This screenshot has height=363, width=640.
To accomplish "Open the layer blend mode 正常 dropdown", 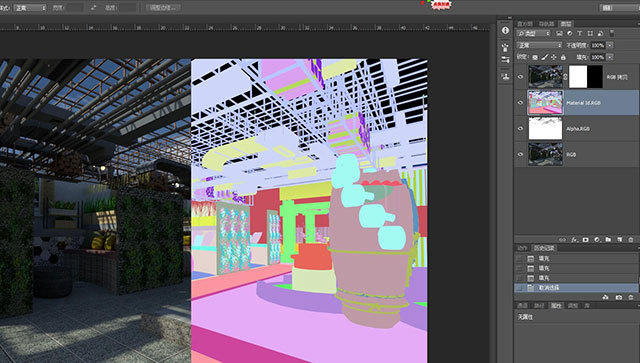I will click(x=540, y=45).
